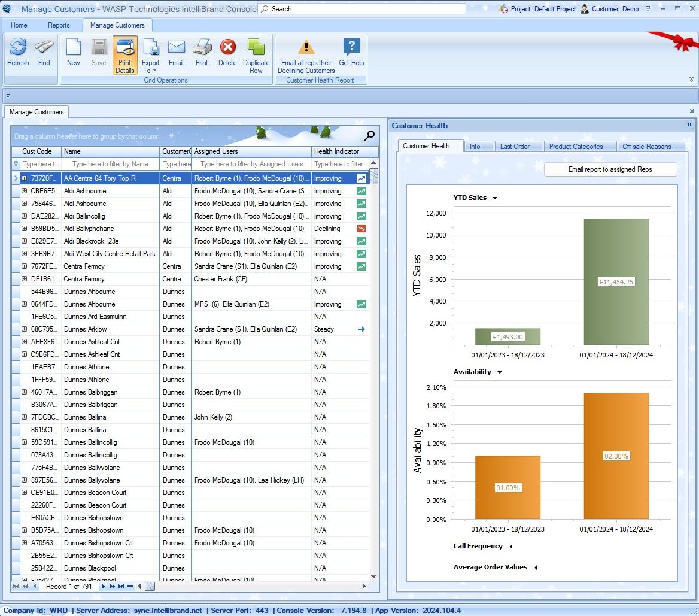This screenshot has width=699, height=616.
Task: Create a New customer record
Action: [x=73, y=51]
